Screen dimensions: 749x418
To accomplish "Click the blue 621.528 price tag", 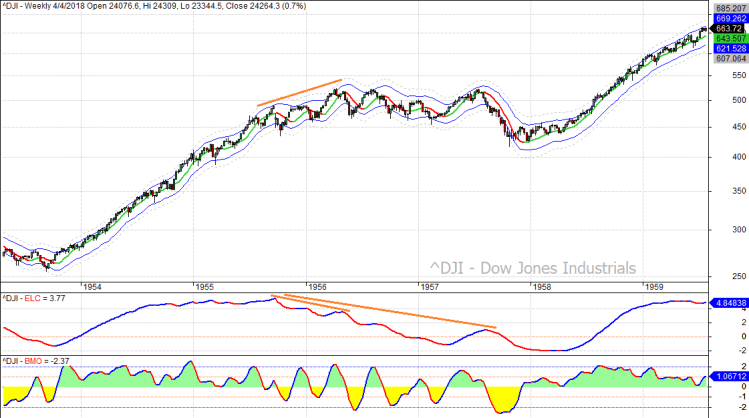I will [726, 49].
